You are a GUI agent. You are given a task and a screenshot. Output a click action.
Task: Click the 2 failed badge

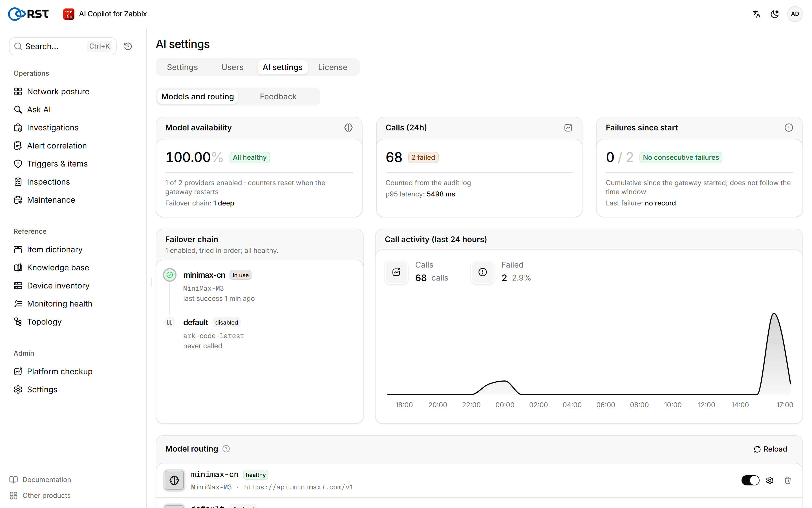[423, 157]
